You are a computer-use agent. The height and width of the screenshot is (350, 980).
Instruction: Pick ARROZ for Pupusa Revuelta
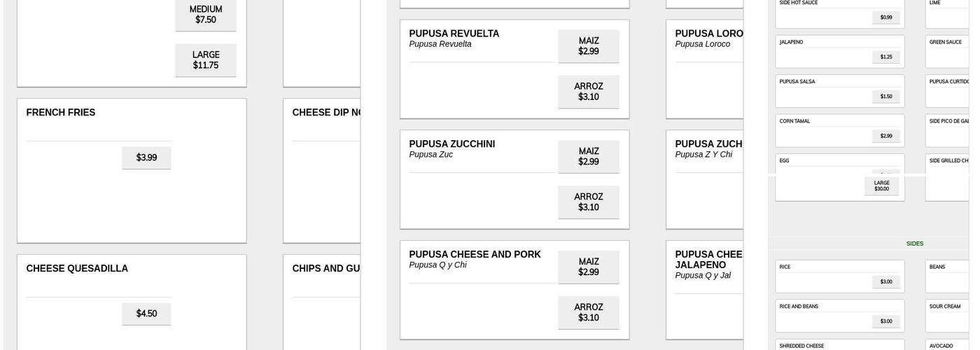588,92
